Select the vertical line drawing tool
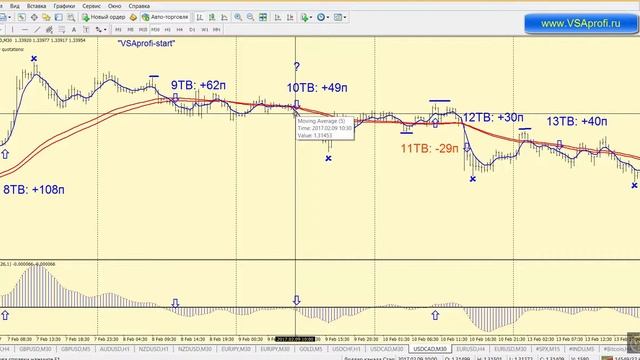Viewport: 640px width, 360px height. (13, 29)
